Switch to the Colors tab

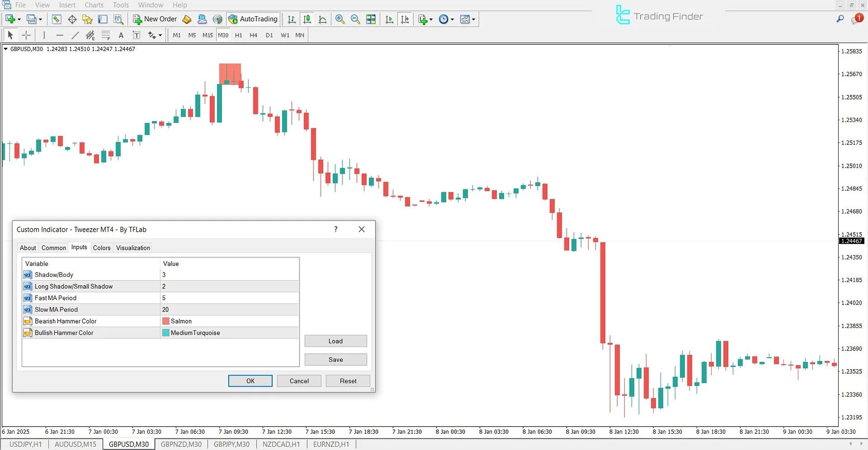tap(101, 248)
